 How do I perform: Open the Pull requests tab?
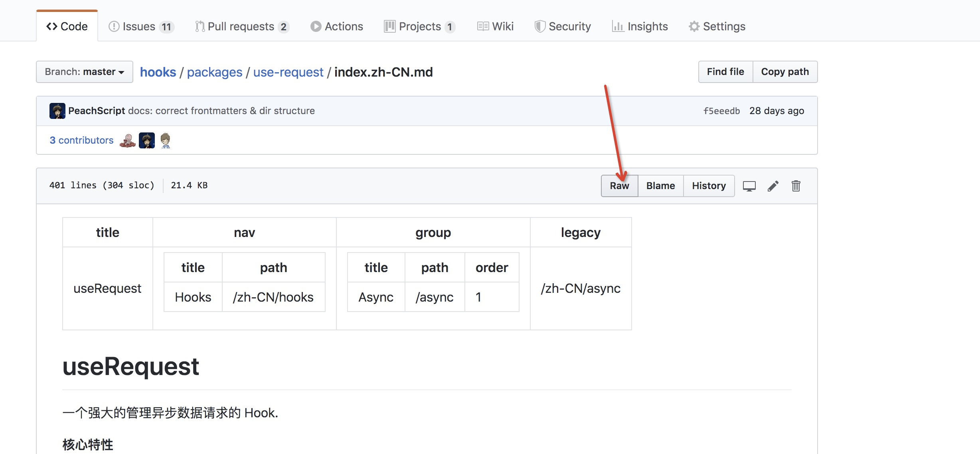pos(242,26)
